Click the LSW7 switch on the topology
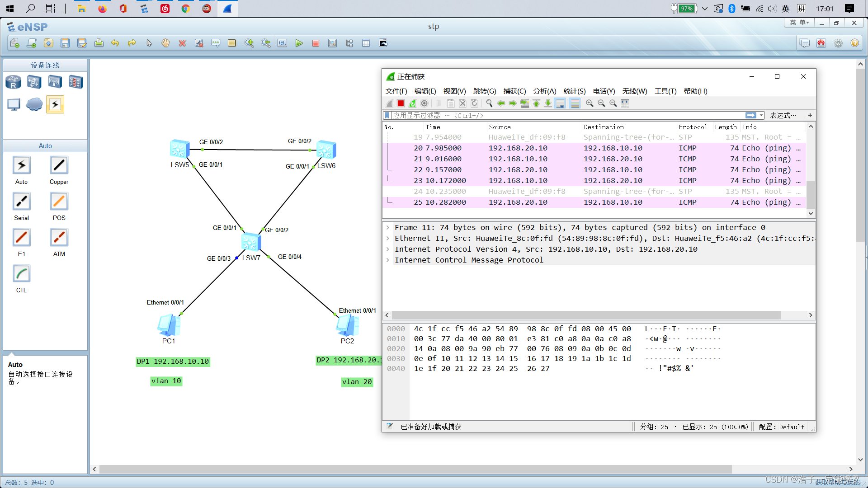Image resolution: width=868 pixels, height=488 pixels. click(x=250, y=243)
